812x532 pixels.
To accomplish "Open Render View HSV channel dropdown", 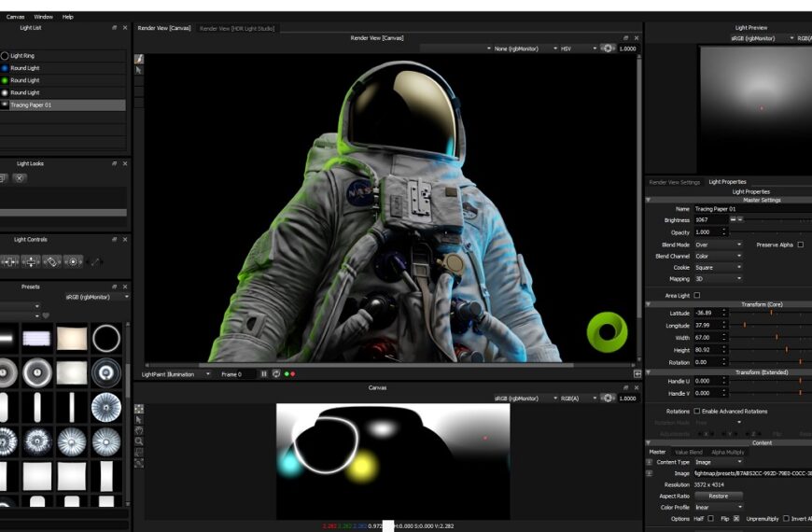I will pos(579,49).
